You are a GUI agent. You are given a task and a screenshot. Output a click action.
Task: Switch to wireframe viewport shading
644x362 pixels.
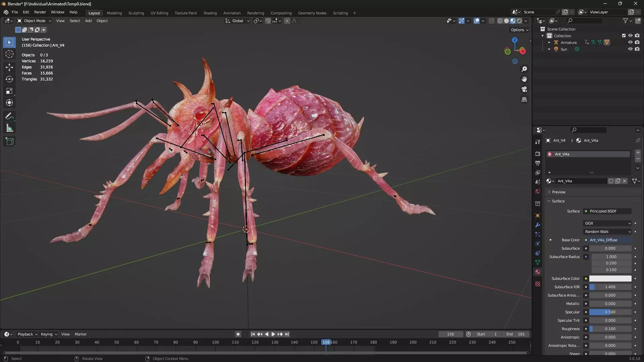[500, 21]
